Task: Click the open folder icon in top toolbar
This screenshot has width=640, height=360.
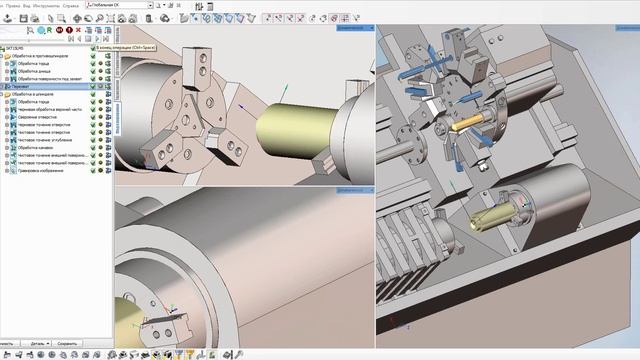Action: [x=184, y=18]
